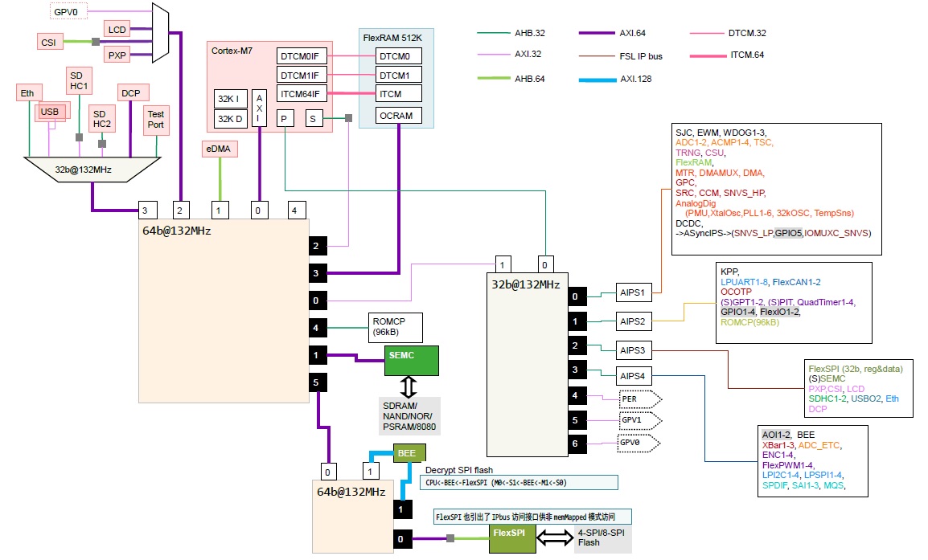
Task: Click the CSI block
Action: (x=50, y=42)
